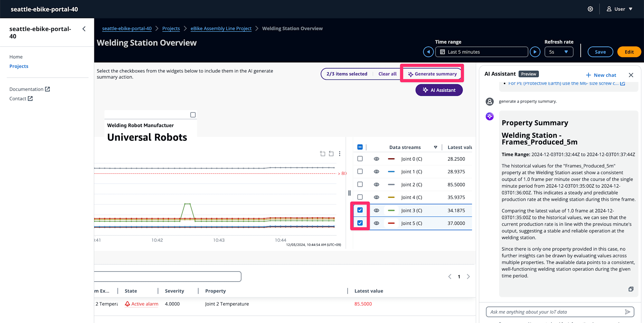This screenshot has height=323, width=644.
Task: Click the 85.5000 alarm latest value
Action: tap(363, 304)
